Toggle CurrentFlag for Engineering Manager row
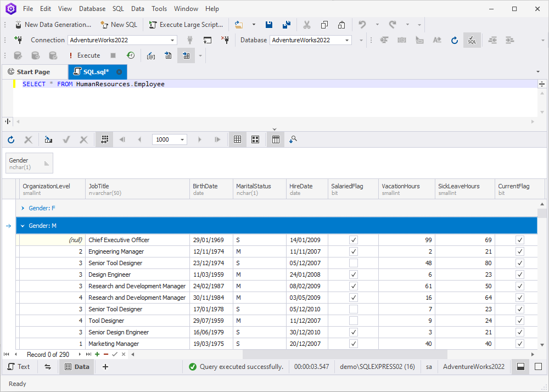The image size is (549, 392). [520, 251]
